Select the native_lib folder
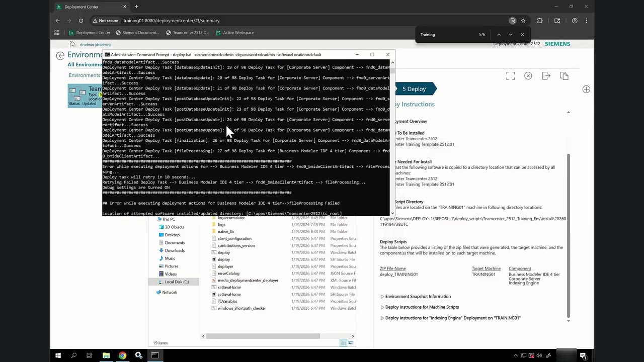 coord(225,232)
